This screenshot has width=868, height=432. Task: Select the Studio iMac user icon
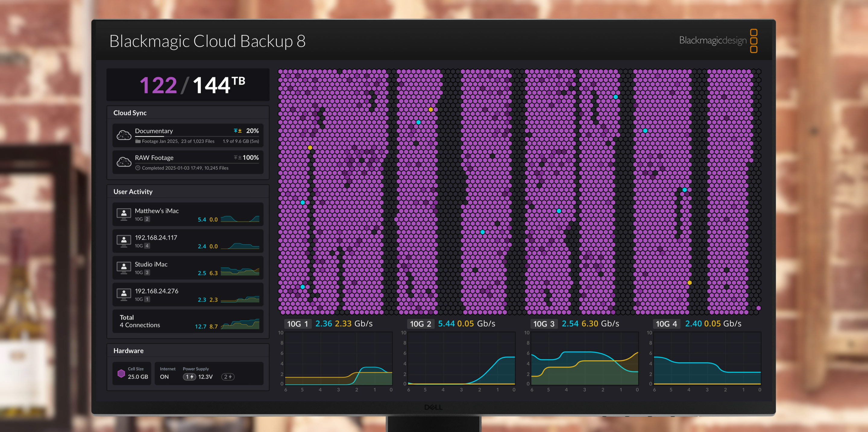click(x=124, y=267)
